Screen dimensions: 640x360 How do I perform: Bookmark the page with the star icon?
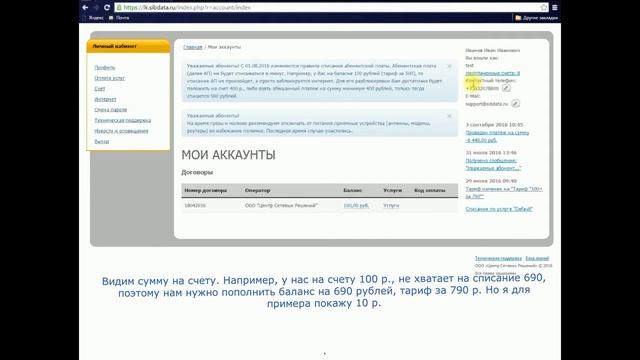[544, 7]
